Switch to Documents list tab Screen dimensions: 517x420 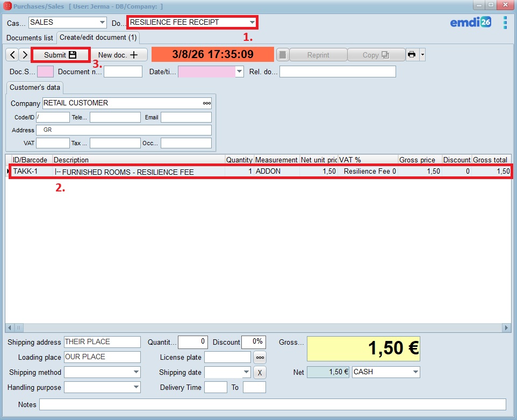coord(30,38)
